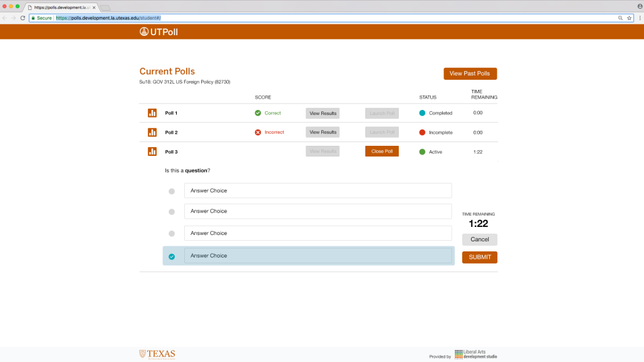Select the third Answer Choice radio button
The height and width of the screenshot is (362, 644).
[x=172, y=233]
